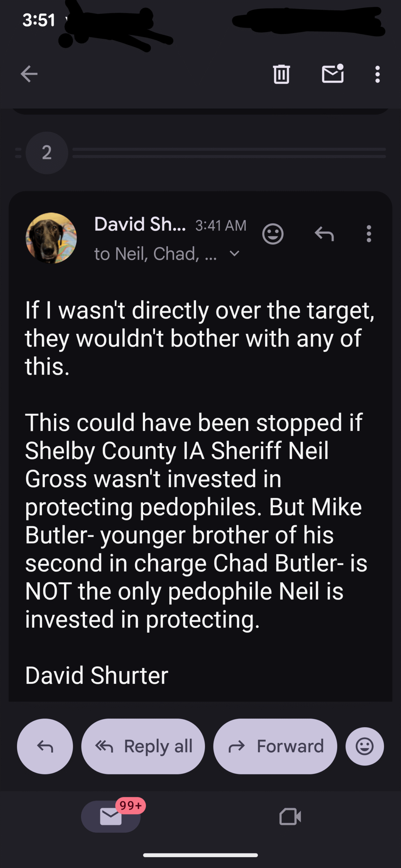Reply using the message header arrow
This screenshot has height=868, width=401.
click(x=324, y=234)
